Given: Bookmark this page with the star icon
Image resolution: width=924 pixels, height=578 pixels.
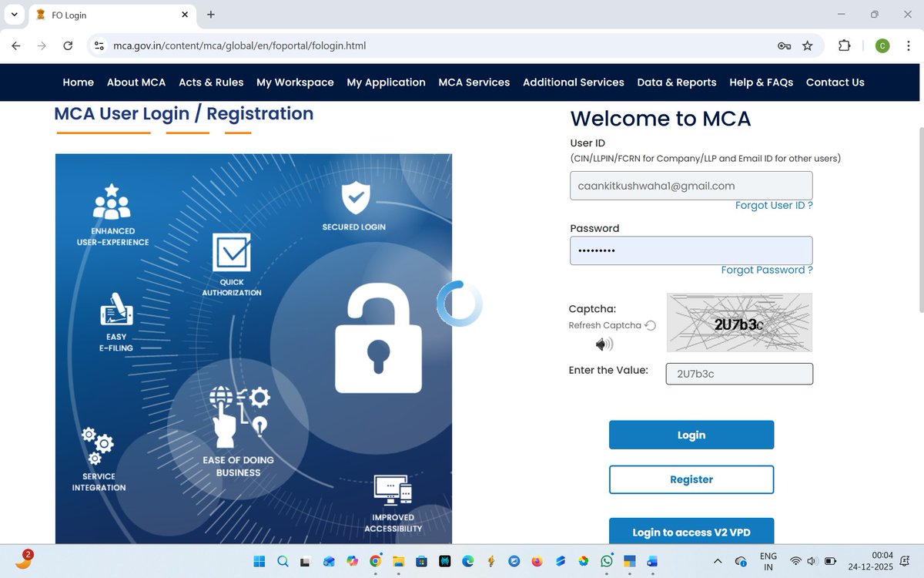Looking at the screenshot, I should coord(807,45).
